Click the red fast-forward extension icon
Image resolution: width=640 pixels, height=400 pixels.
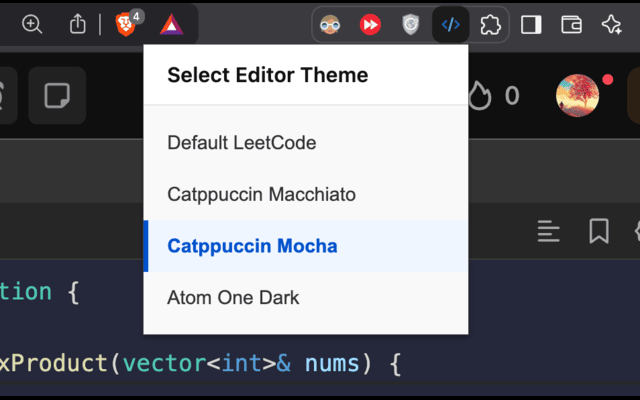[x=370, y=24]
